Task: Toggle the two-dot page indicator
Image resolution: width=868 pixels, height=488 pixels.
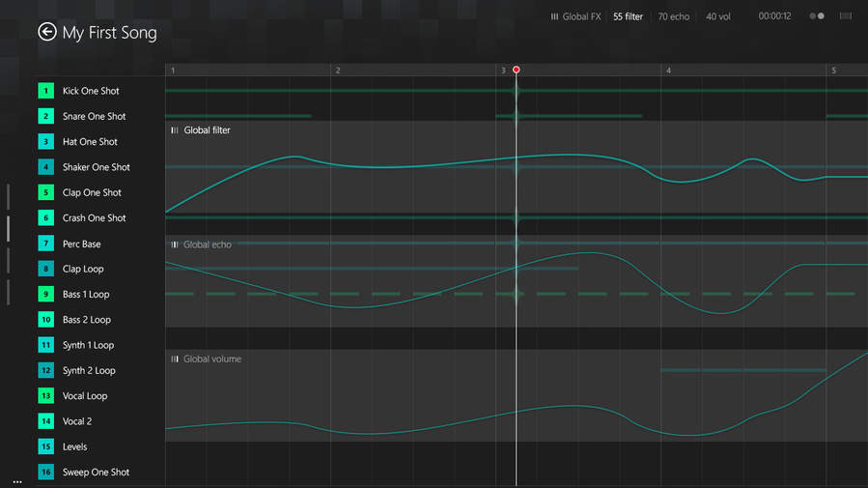Action: pos(817,16)
